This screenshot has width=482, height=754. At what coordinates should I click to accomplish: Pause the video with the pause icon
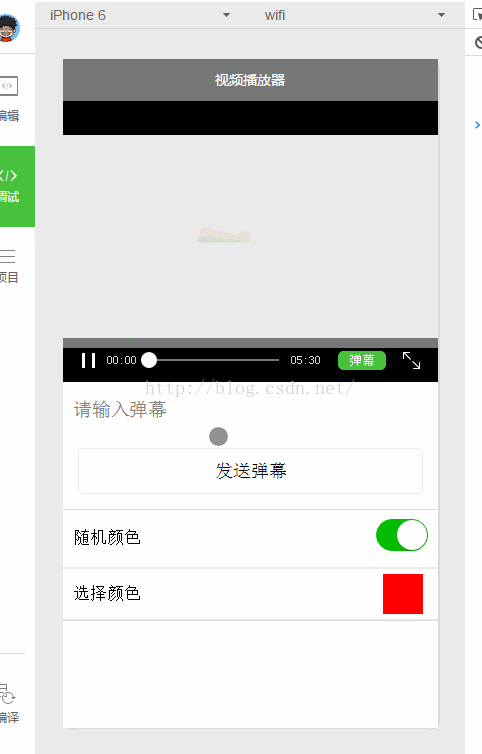[x=89, y=360]
